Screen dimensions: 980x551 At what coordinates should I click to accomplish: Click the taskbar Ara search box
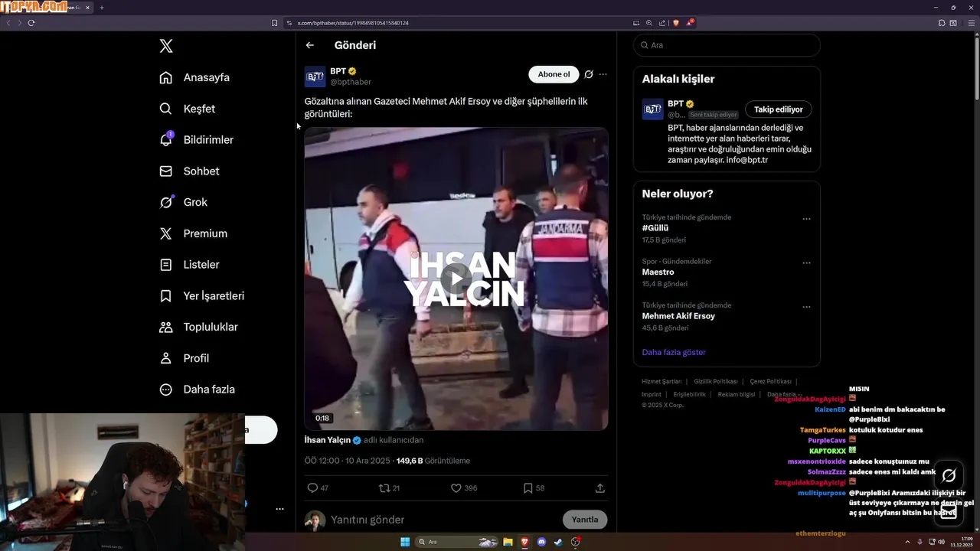(x=457, y=542)
